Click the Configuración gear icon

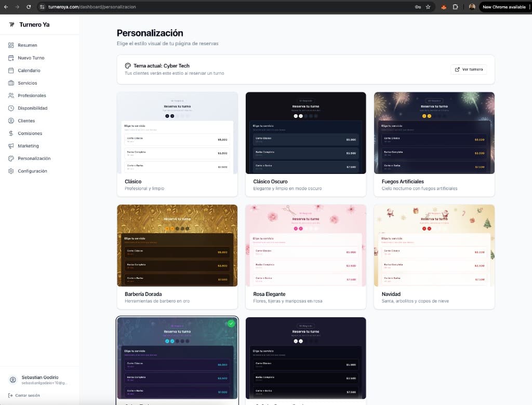[11, 171]
